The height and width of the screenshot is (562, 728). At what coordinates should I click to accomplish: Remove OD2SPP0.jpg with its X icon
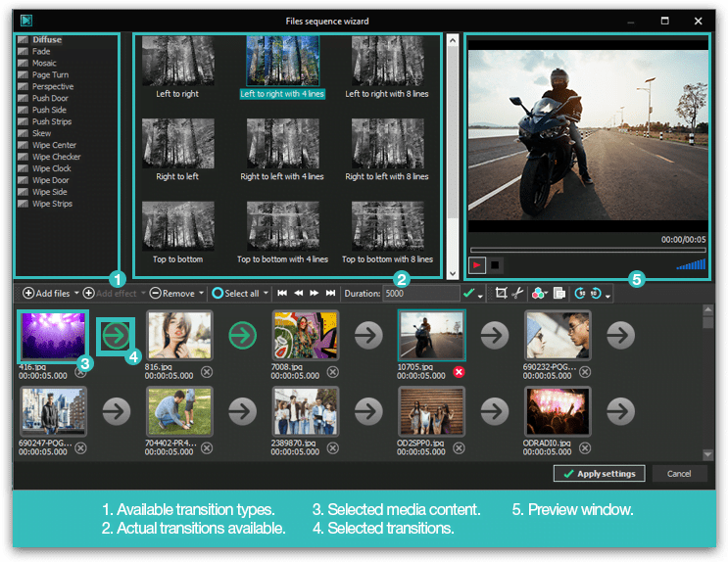click(459, 447)
